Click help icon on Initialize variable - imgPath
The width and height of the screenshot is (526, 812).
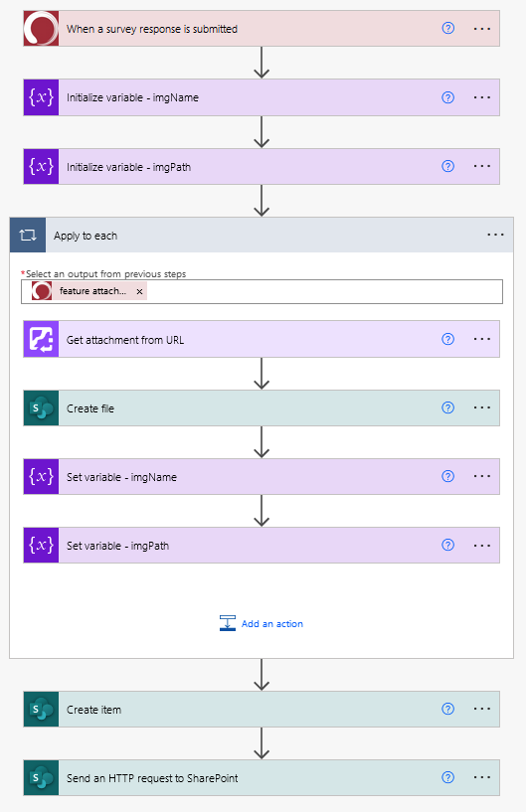448,166
